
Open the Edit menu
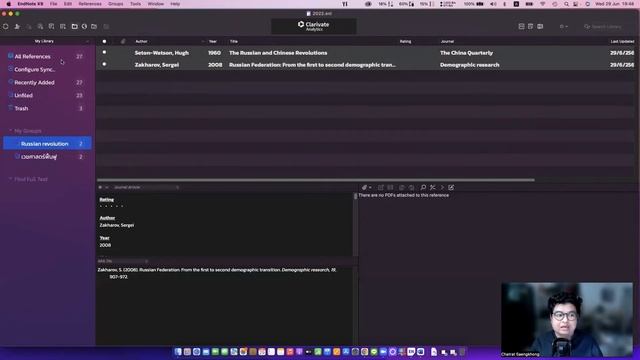tap(68, 4)
